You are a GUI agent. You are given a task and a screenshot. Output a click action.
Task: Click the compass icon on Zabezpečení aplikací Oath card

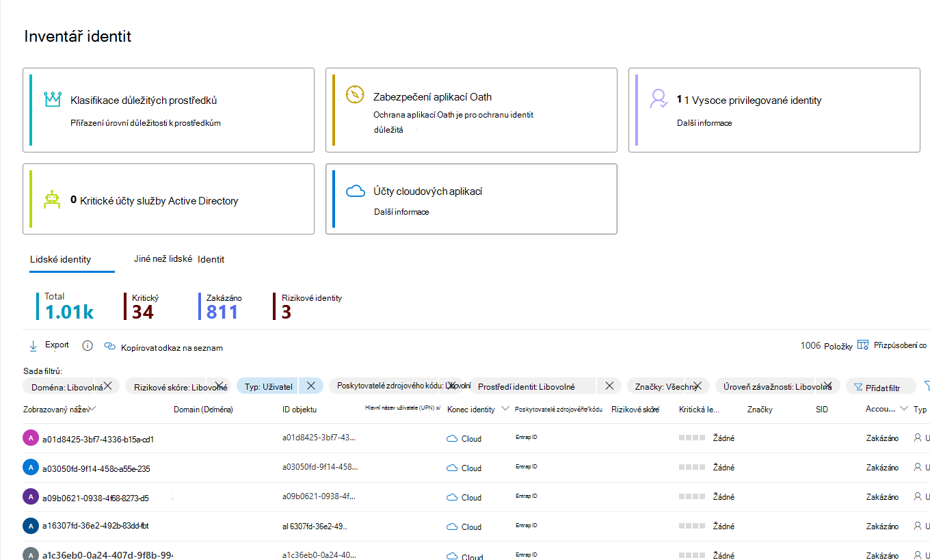point(355,94)
